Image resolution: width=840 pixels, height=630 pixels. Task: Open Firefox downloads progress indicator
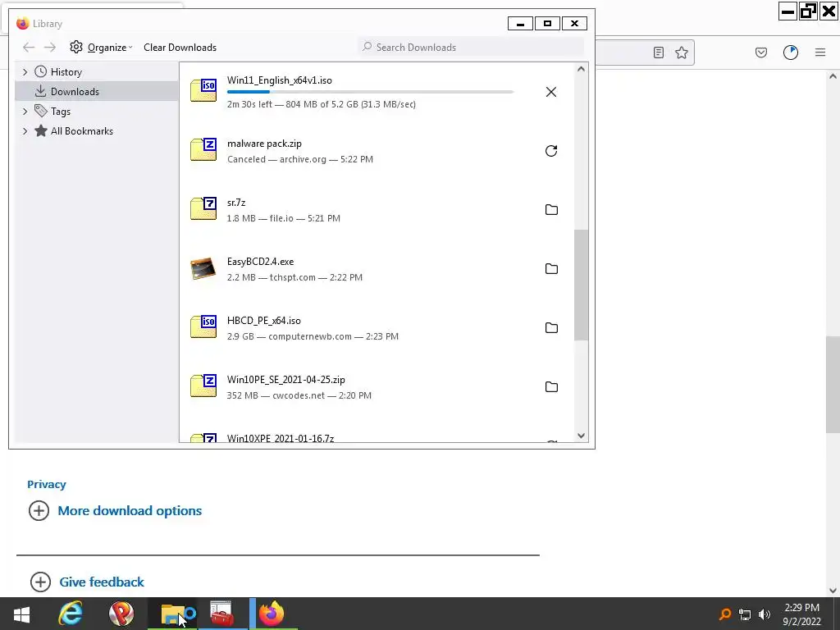791,52
